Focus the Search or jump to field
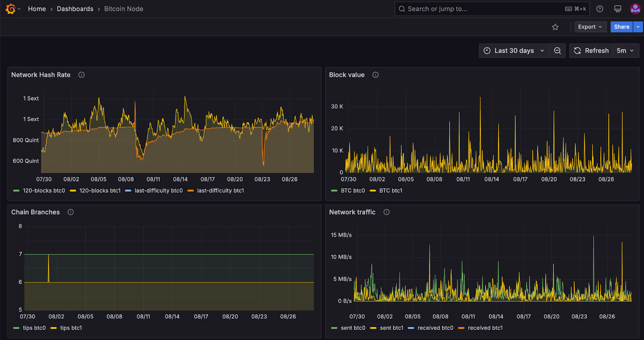This screenshot has width=644, height=340. 492,9
